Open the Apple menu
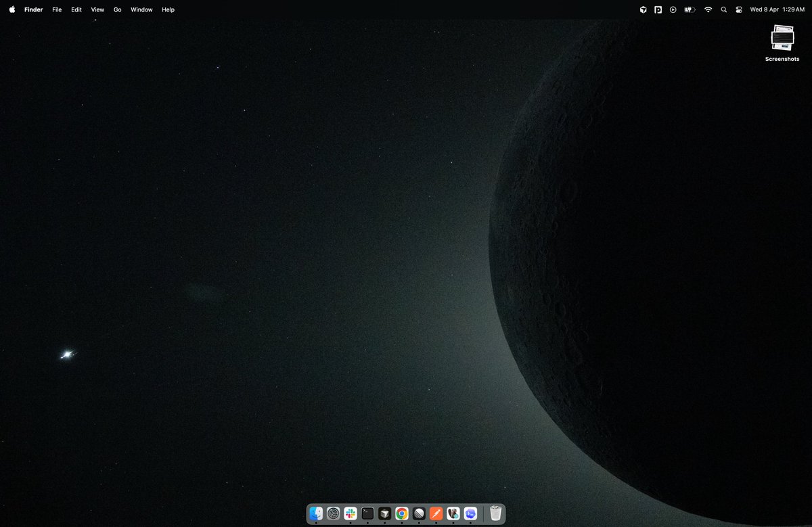The width and height of the screenshot is (812, 527). pyautogui.click(x=12, y=9)
